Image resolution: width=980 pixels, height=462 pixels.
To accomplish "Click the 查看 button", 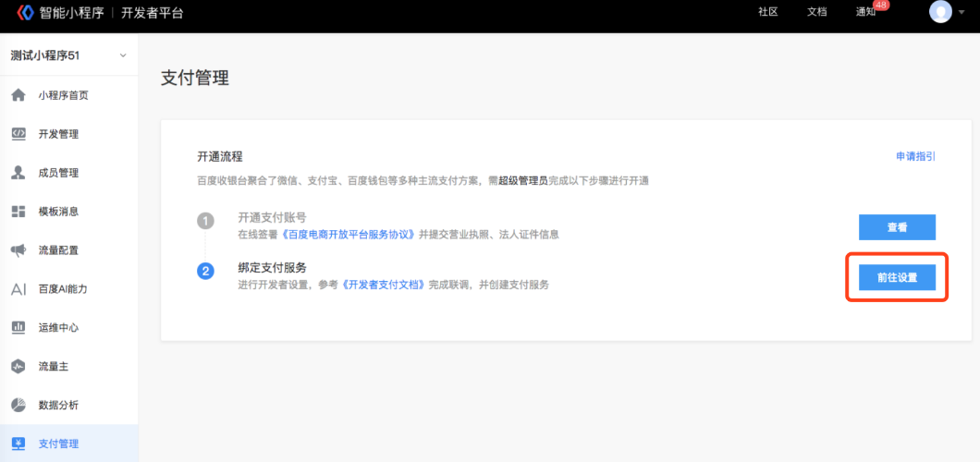I will [x=897, y=227].
